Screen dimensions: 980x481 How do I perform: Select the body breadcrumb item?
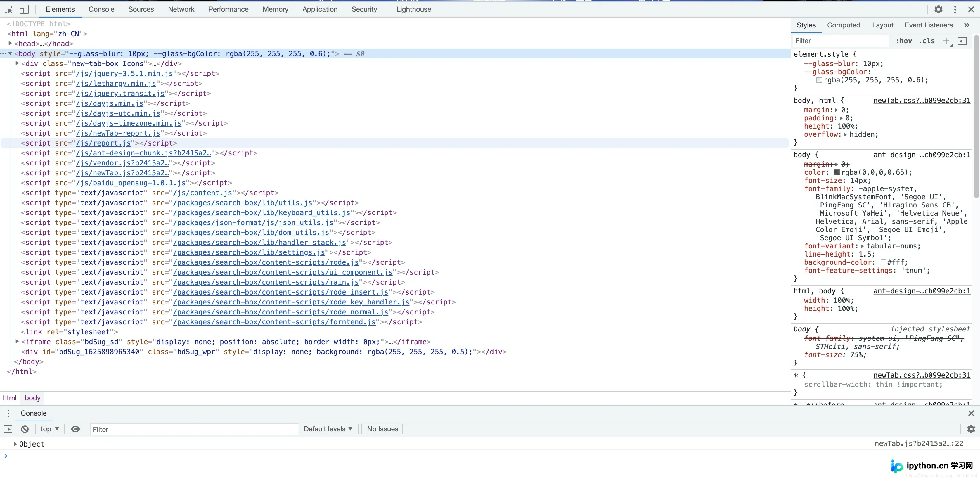pyautogui.click(x=32, y=398)
